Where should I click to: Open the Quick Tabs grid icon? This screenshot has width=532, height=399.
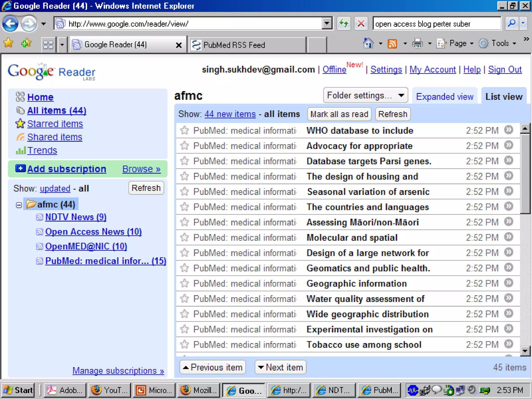pyautogui.click(x=48, y=45)
